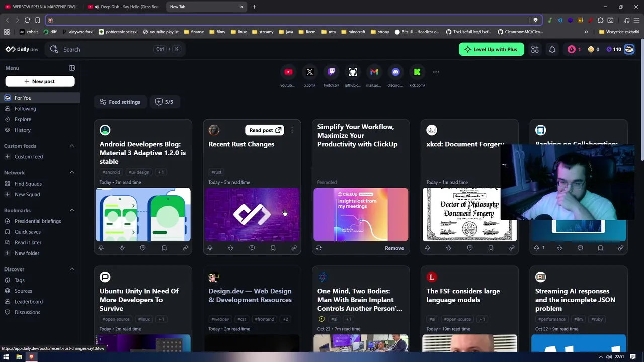Collapse the sidebar Menu panel icon
This screenshot has width=644, height=362.
(72, 68)
